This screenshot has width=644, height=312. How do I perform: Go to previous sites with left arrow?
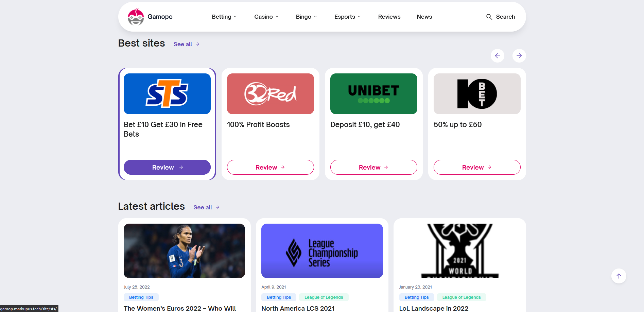pos(498,56)
